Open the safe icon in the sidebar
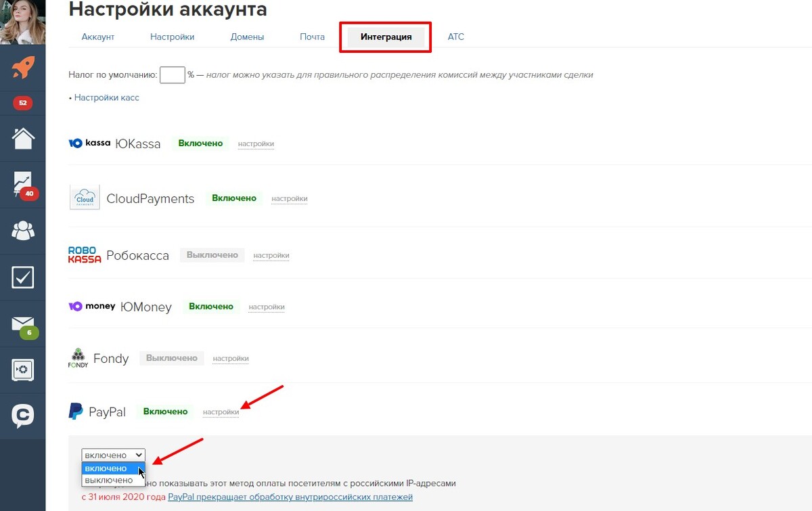812x511 pixels. click(x=23, y=370)
